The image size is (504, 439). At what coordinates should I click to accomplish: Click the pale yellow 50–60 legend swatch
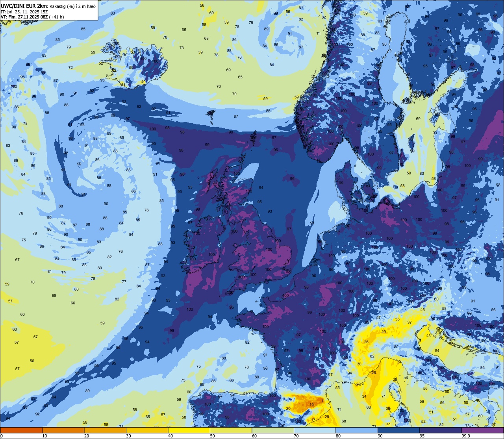[x=231, y=430]
